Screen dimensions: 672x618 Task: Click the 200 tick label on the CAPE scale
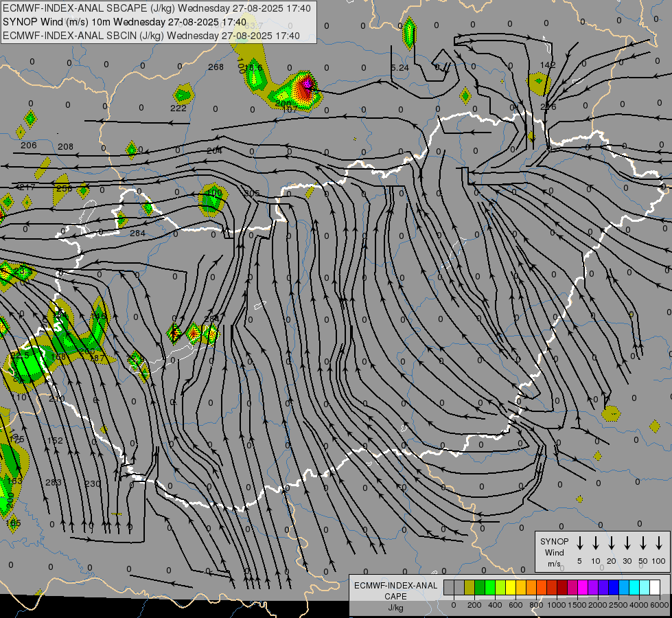tap(474, 605)
